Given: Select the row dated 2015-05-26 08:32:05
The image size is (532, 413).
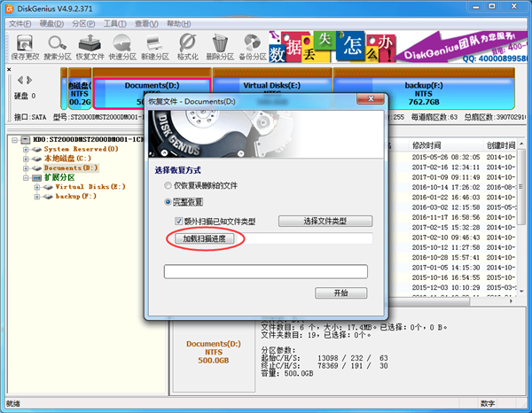Looking at the screenshot, I should pyautogui.click(x=455, y=157).
